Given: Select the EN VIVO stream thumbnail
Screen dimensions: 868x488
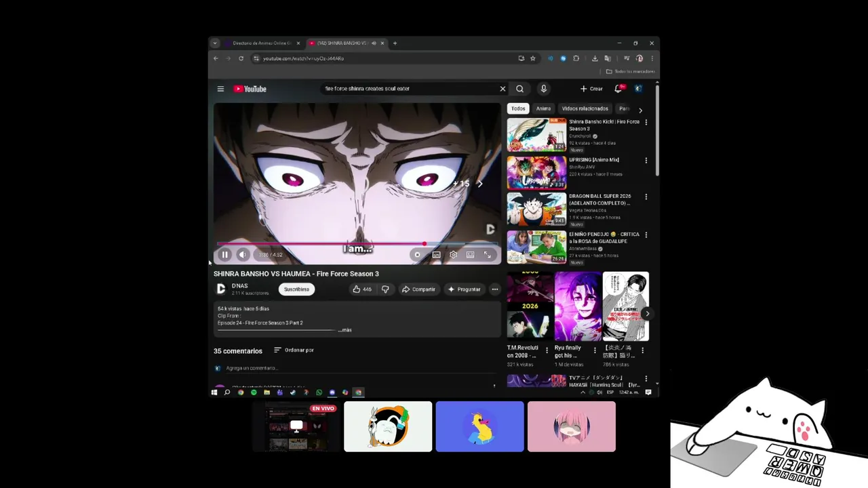Looking at the screenshot, I should coord(296,426).
